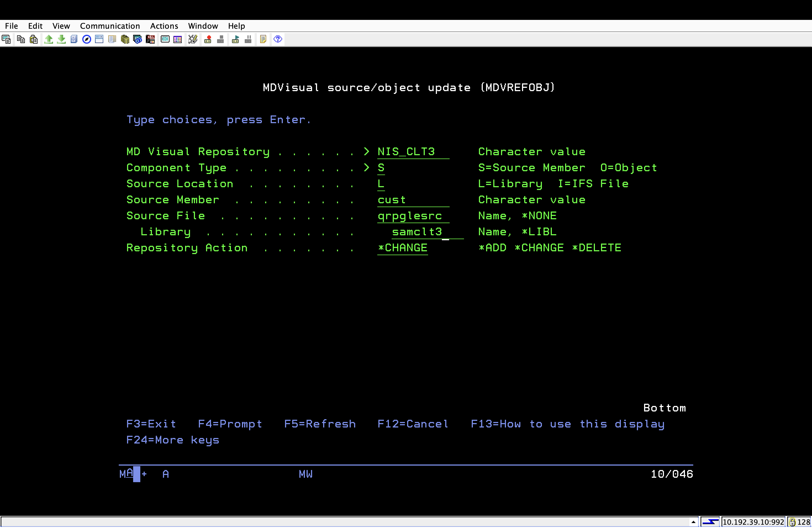
Task: Click the window-with-gears settings toolbar icon
Action: 138,39
